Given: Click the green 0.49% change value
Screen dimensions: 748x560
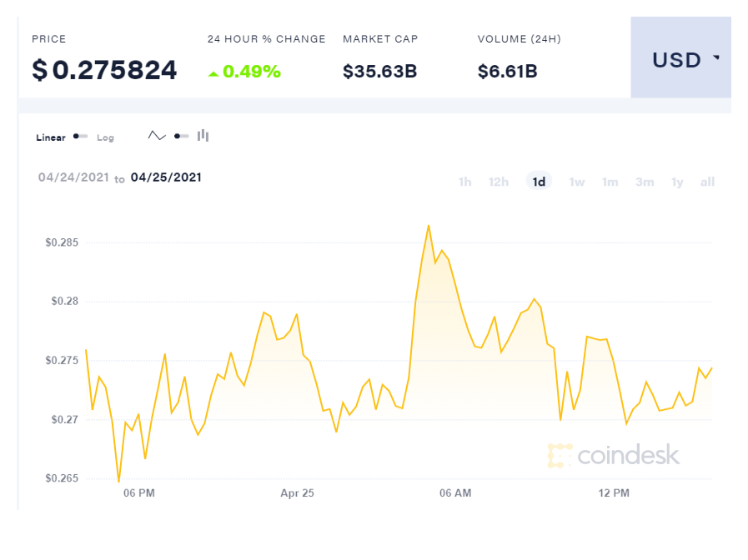Looking at the screenshot, I should tap(252, 72).
